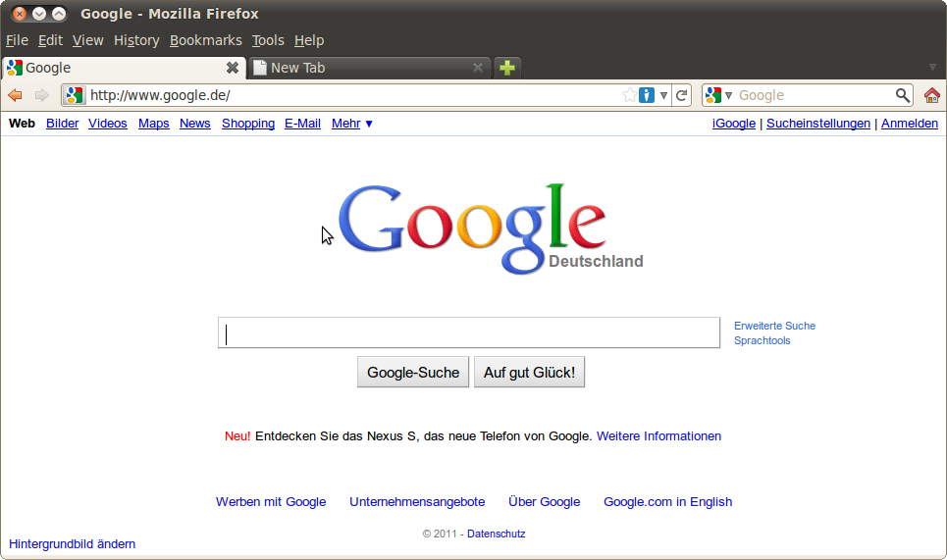This screenshot has width=947, height=560.
Task: Click the Google site favicon in URL bar
Action: [x=75, y=95]
